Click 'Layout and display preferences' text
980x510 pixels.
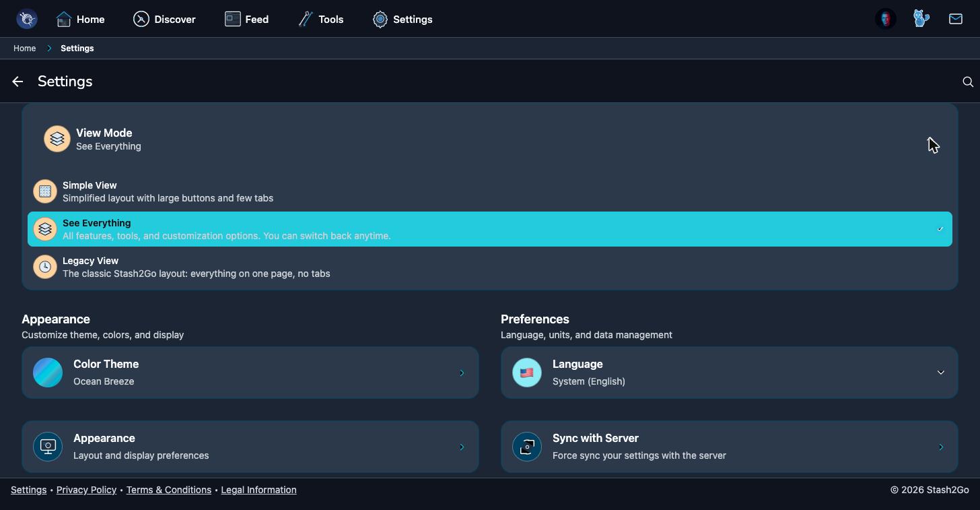tap(141, 455)
